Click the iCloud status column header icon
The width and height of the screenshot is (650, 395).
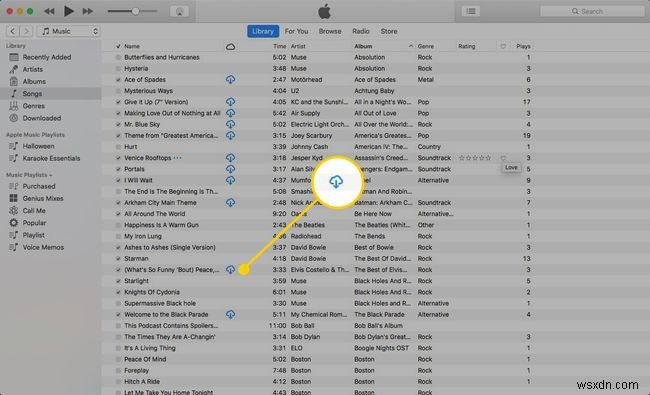coord(230,46)
